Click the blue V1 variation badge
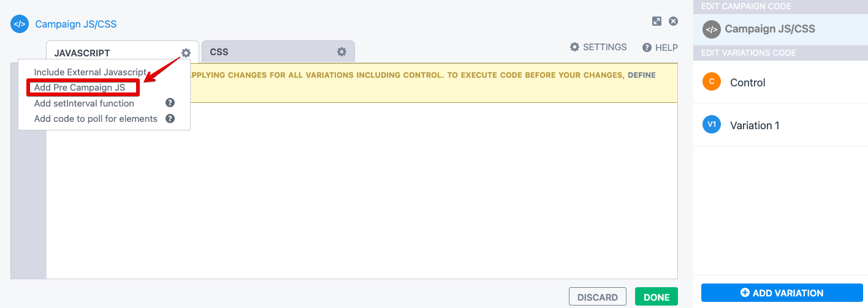868x308 pixels. tap(711, 125)
